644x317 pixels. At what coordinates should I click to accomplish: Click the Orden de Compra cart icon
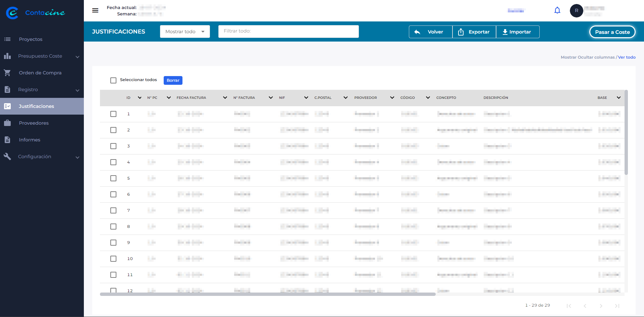7,73
